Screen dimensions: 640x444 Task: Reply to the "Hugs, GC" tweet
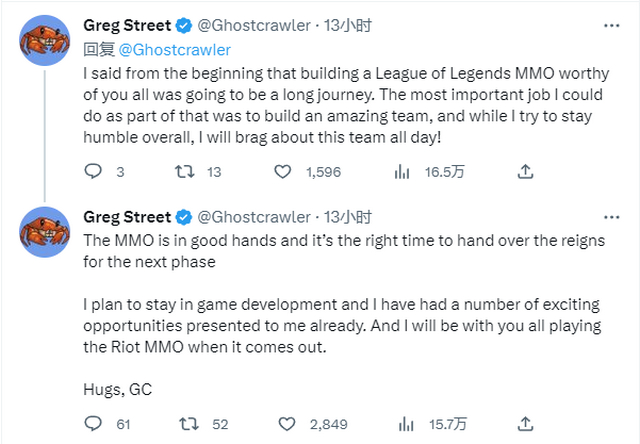[x=93, y=423]
